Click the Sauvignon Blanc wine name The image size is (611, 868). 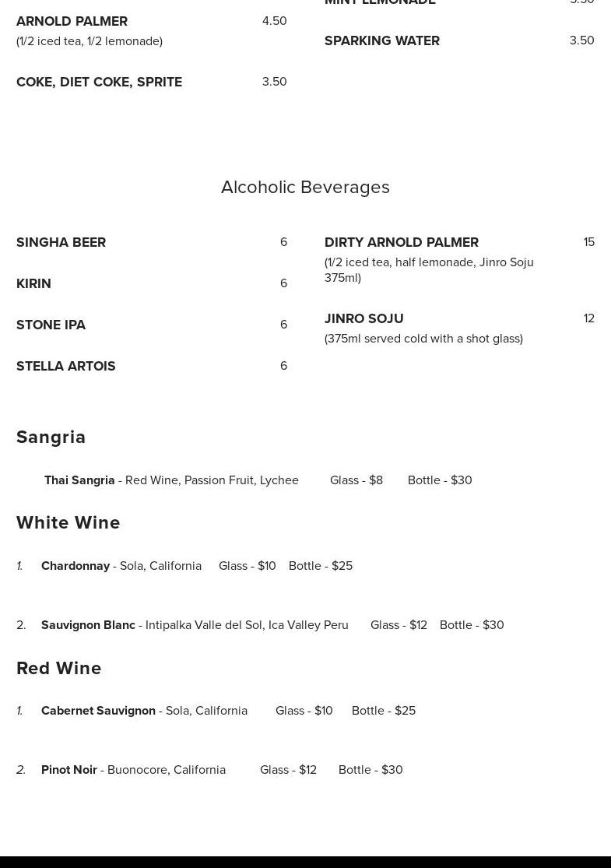[88, 625]
